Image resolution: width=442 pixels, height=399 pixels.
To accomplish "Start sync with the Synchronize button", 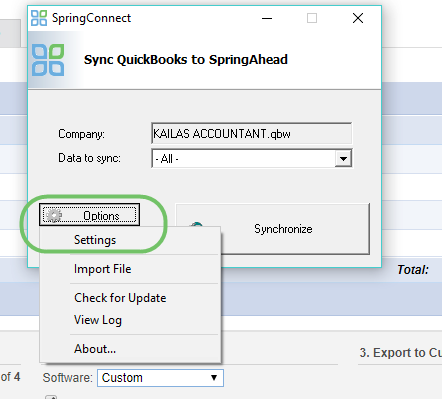I will pyautogui.click(x=272, y=229).
